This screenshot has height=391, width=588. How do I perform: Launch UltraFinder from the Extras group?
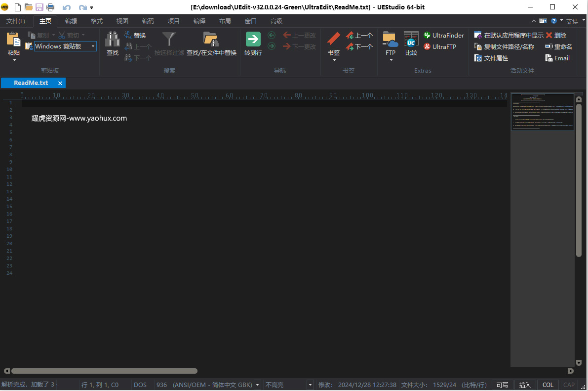click(443, 35)
